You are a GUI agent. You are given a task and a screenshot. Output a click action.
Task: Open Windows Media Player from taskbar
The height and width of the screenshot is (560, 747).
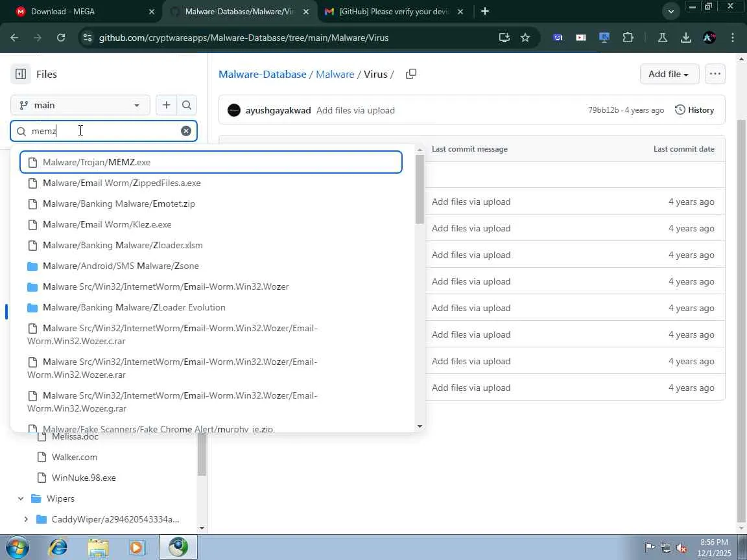(x=137, y=548)
